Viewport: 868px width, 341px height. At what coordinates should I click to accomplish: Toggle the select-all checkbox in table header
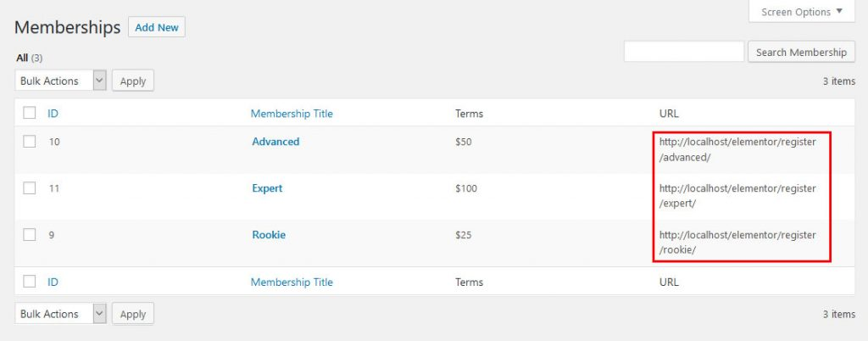[x=30, y=113]
